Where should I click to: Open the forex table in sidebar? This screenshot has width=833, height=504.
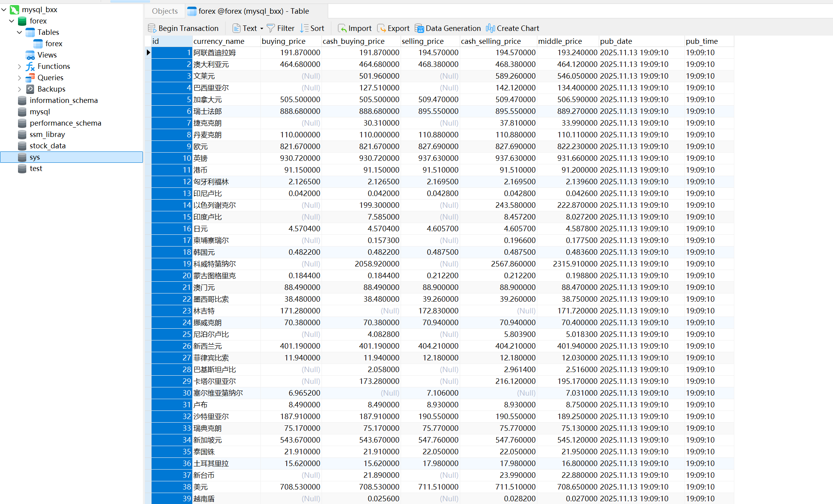54,44
